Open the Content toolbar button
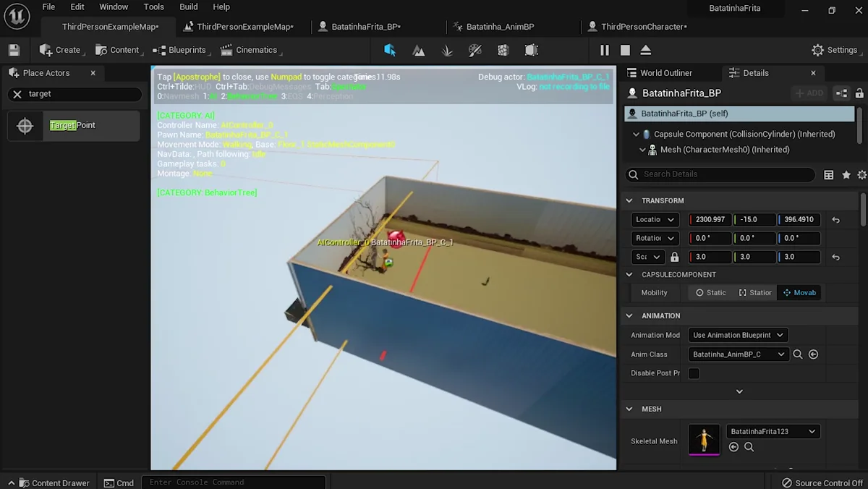Image resolution: width=868 pixels, height=489 pixels. [118, 50]
